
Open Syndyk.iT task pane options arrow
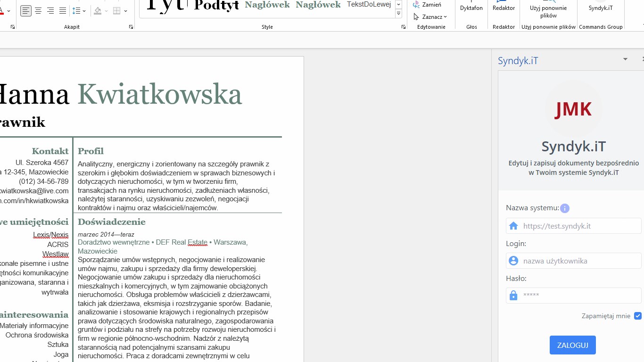(625, 59)
